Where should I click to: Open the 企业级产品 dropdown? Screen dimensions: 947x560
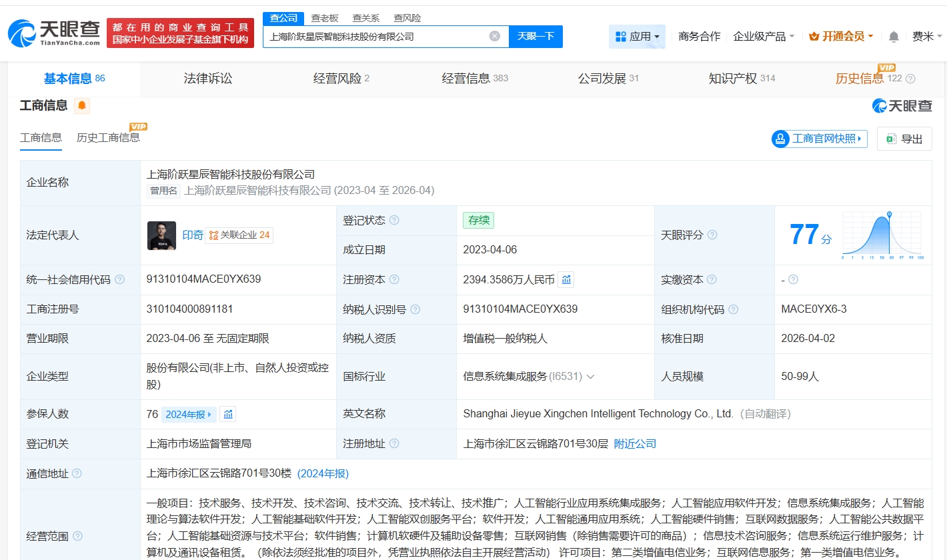point(764,37)
